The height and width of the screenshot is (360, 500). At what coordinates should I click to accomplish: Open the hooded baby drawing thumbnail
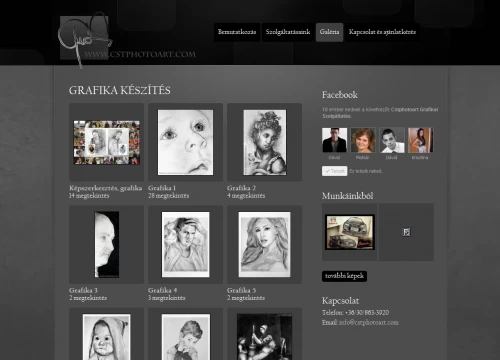[x=107, y=337]
